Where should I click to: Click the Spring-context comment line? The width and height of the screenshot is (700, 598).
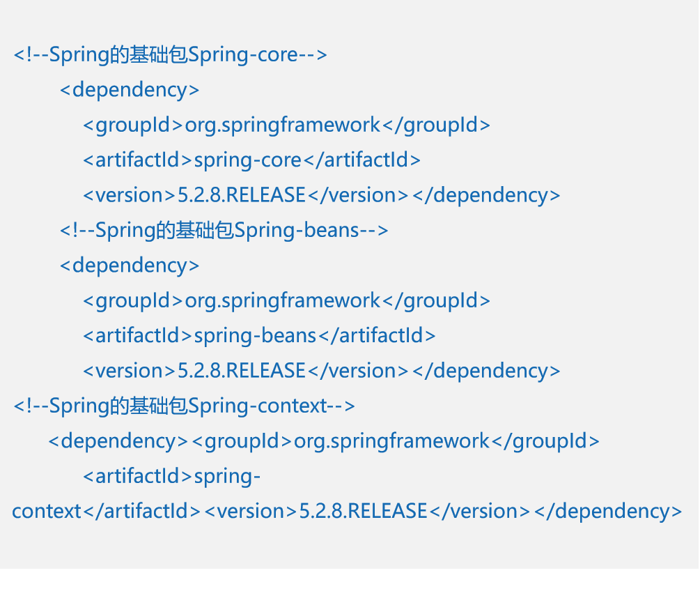[184, 406]
